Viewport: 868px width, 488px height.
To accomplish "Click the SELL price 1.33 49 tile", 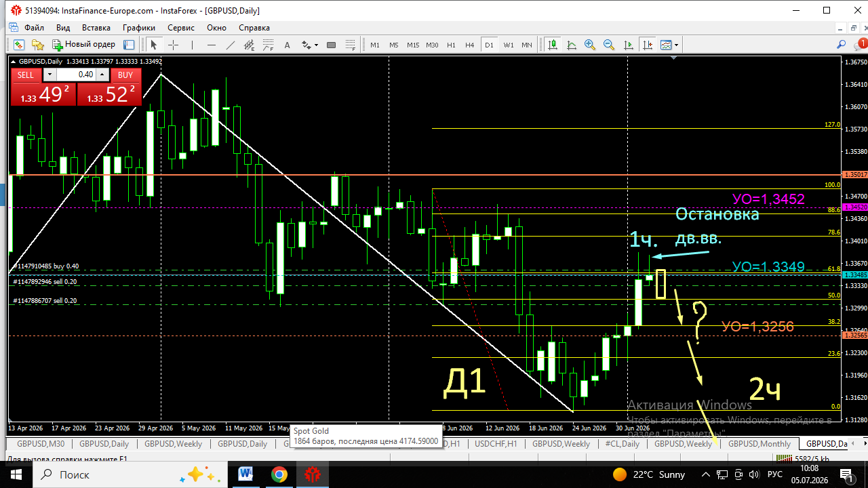I will 43,94.
